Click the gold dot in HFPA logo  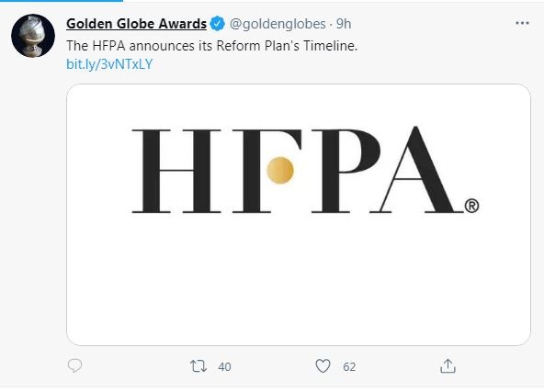point(280,170)
